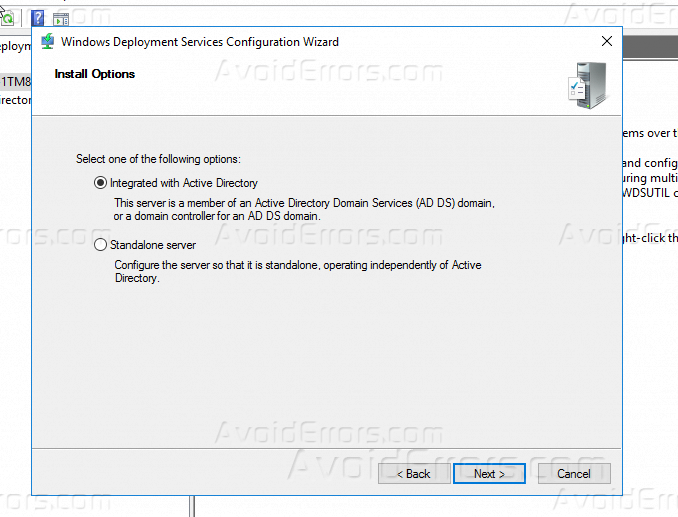Click the standalone configuration description text
Image resolution: width=678 pixels, height=517 pixels.
pos(297,271)
